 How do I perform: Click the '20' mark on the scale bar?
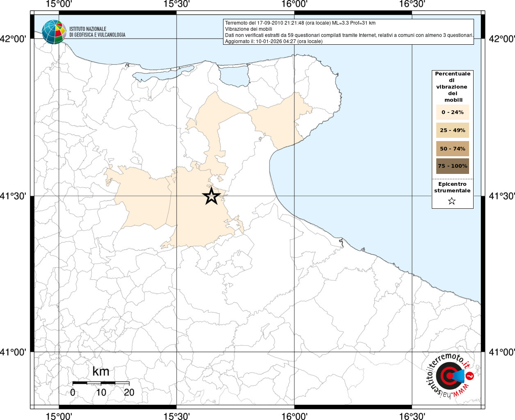pos(129,393)
